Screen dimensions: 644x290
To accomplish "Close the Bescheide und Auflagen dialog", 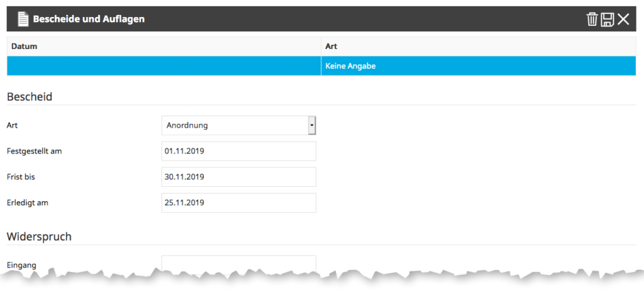I will point(623,20).
